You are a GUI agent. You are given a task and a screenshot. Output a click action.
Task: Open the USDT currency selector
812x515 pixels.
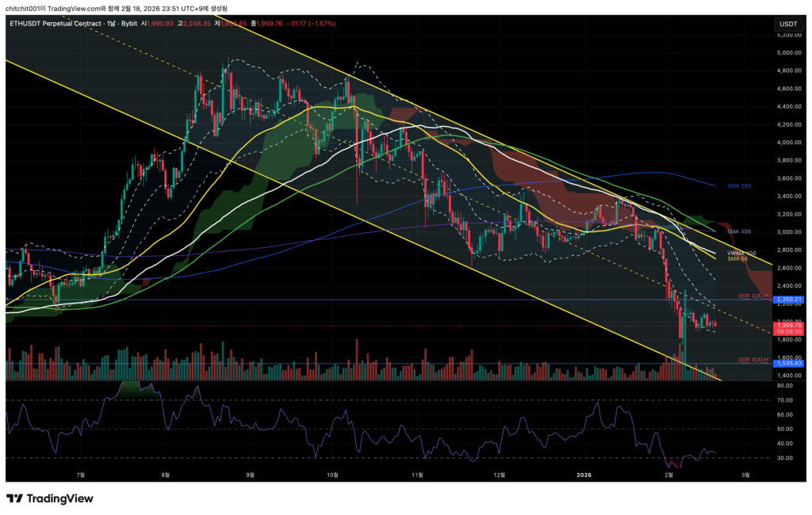tap(788, 24)
